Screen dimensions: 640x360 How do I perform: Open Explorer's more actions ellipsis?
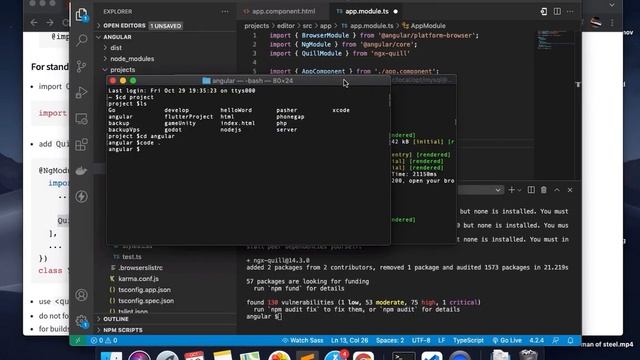click(225, 11)
